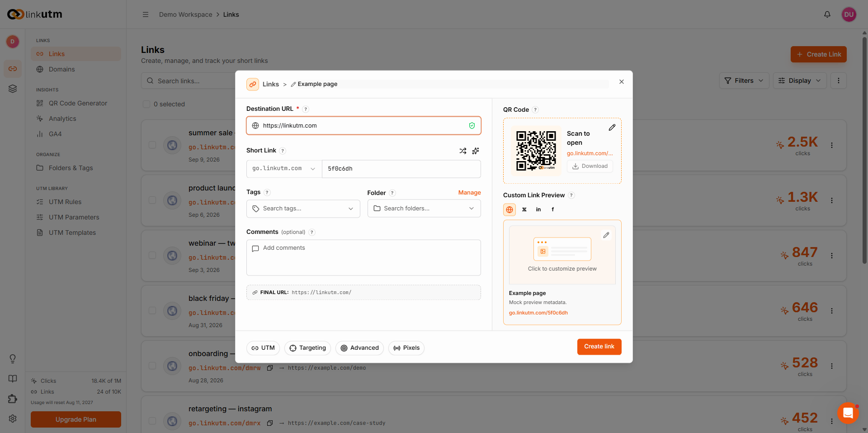Open help for Destination URL
868x433 pixels.
pyautogui.click(x=306, y=109)
